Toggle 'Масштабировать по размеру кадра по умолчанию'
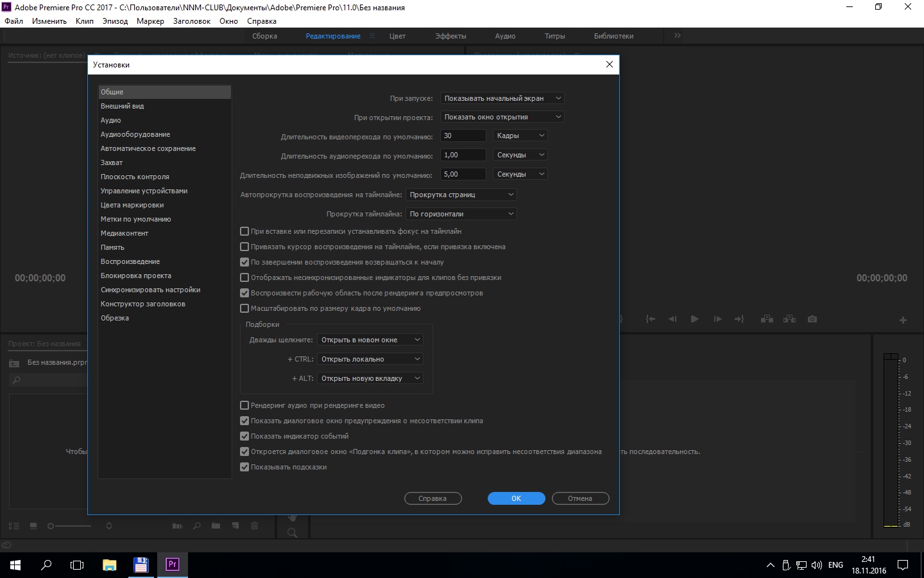The width and height of the screenshot is (924, 578). click(244, 308)
